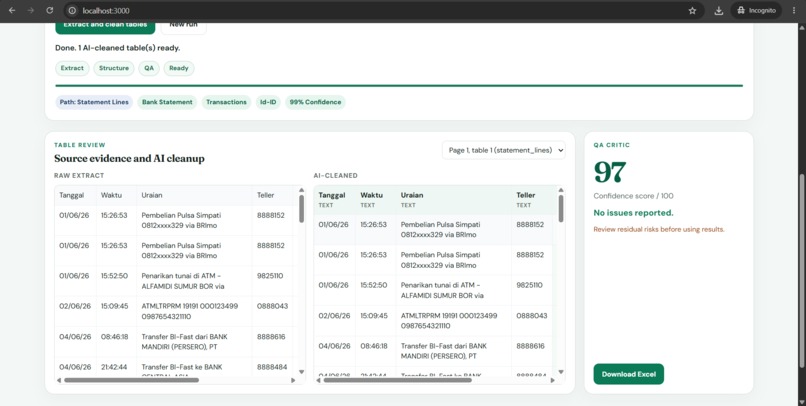806x406 pixels.
Task: Select raw extract time 15:52:50
Action: (114, 276)
